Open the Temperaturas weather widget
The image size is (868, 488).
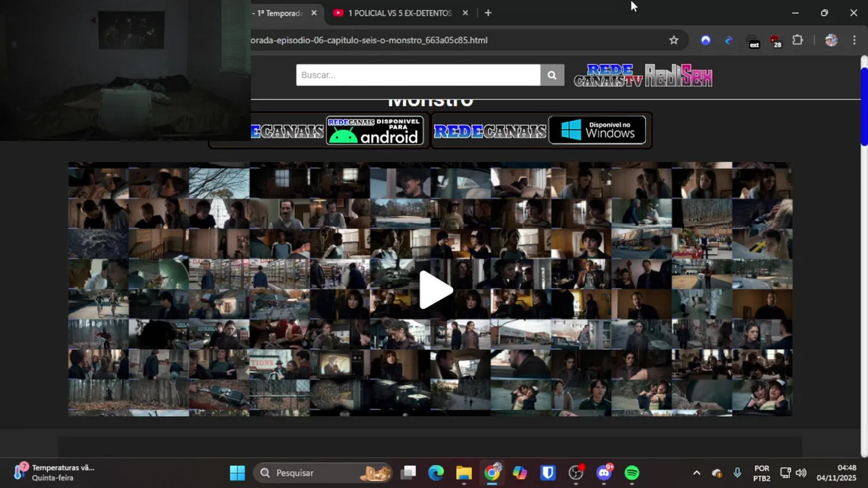click(54, 473)
